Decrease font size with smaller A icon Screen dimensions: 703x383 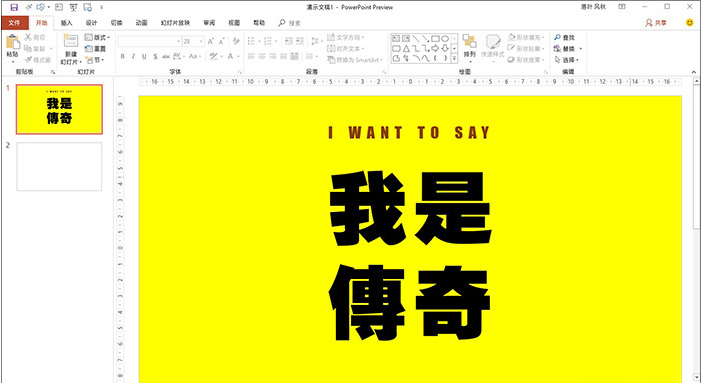coord(221,41)
